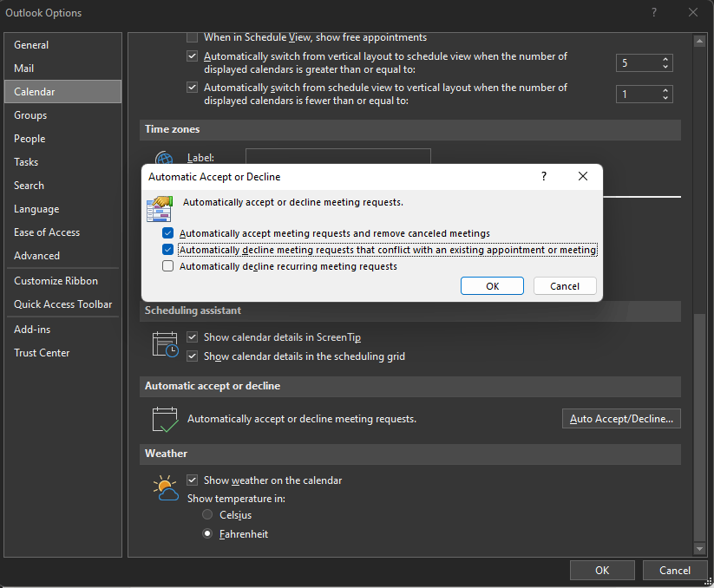Open the Advanced options category
The width and height of the screenshot is (714, 588).
click(62, 256)
